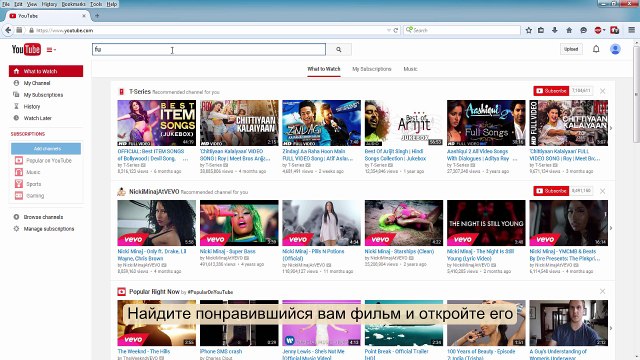Open My Channel in sidebar
Screen dimensions: 640x360
(37, 83)
